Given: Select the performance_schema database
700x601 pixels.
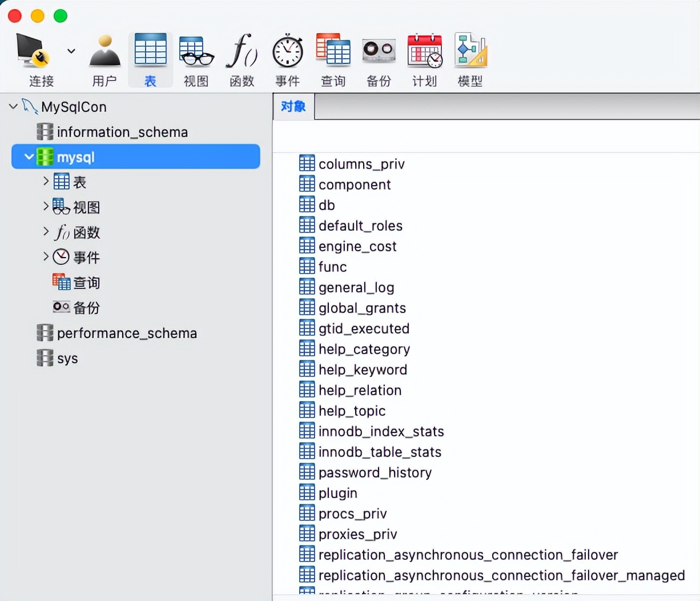Looking at the screenshot, I should pyautogui.click(x=126, y=333).
